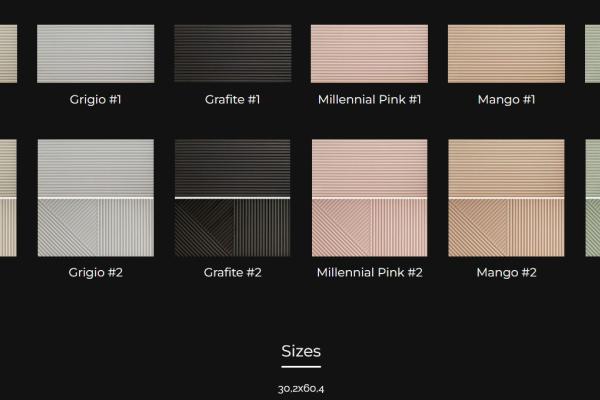Open the Mango #1 tile image
This screenshot has width=600, height=400.
coord(506,54)
